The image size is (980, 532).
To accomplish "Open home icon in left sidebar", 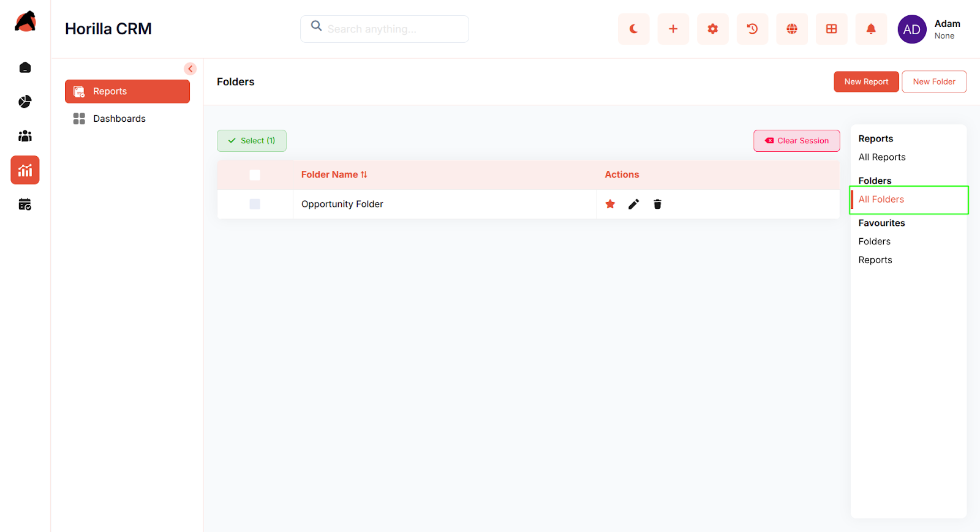I will (25, 67).
